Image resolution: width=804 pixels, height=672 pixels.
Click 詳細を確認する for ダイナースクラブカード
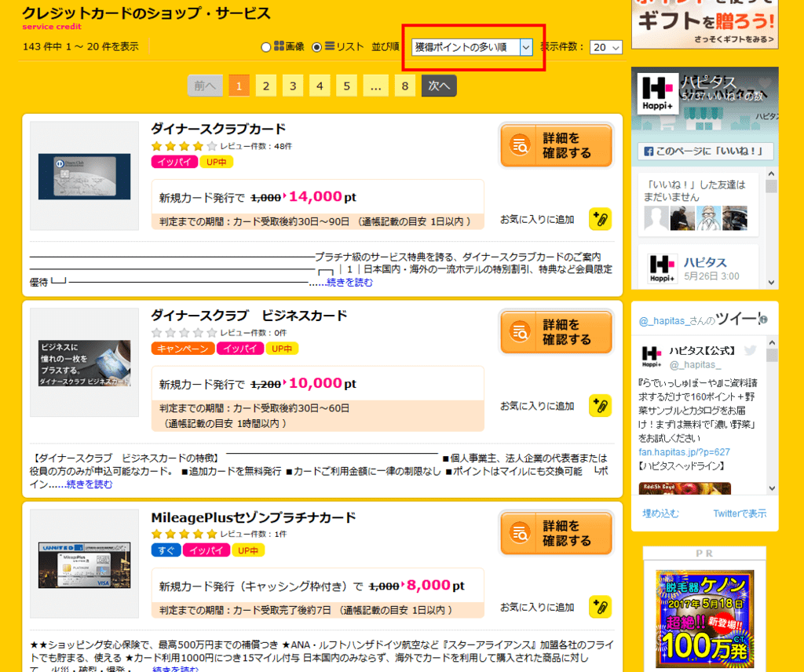coord(557,145)
